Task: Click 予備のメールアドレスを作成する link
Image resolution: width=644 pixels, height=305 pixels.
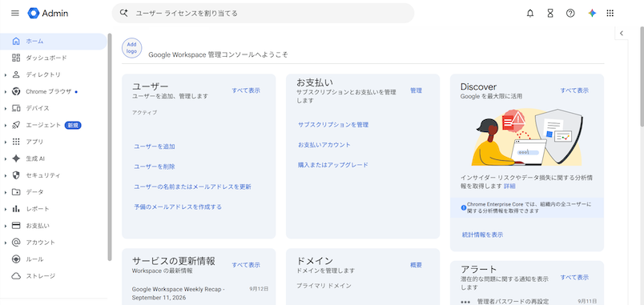Action: pyautogui.click(x=178, y=207)
